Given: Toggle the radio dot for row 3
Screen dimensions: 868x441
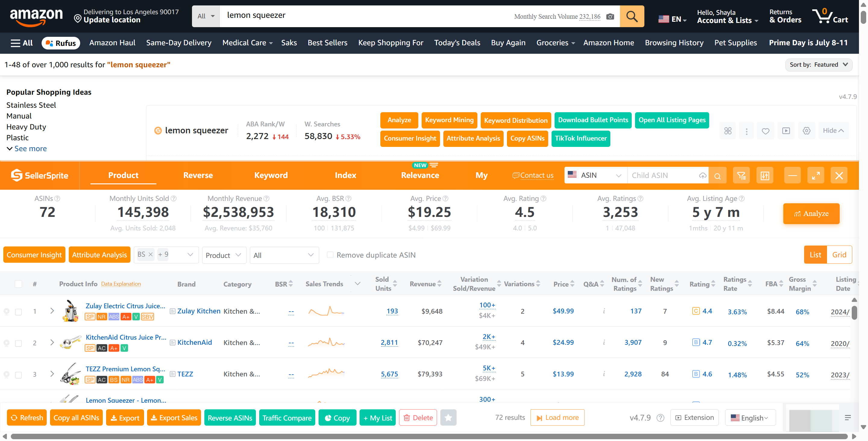Looking at the screenshot, I should pyautogui.click(x=6, y=374).
